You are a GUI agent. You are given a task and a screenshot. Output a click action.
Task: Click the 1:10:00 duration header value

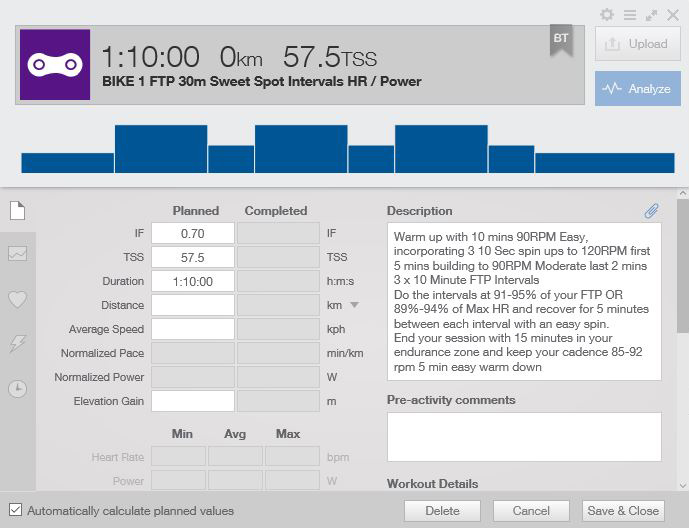pyautogui.click(x=150, y=57)
